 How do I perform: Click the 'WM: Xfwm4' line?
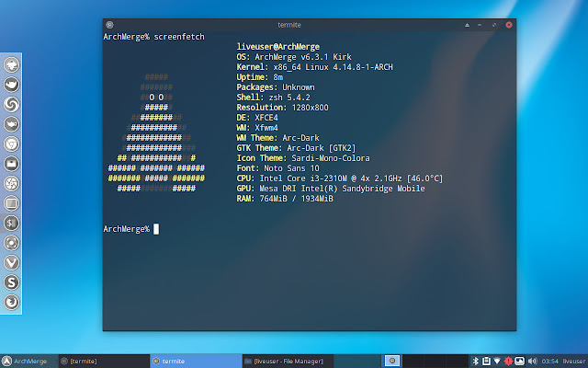point(257,128)
